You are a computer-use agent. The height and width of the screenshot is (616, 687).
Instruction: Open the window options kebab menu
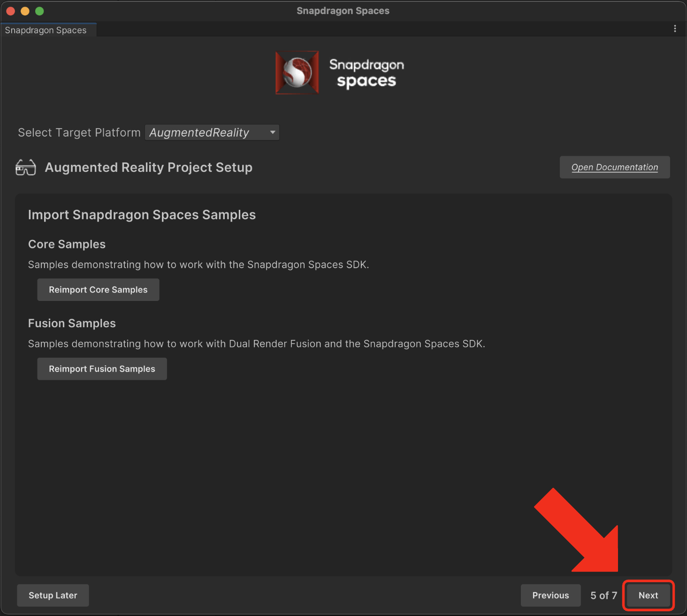click(675, 29)
